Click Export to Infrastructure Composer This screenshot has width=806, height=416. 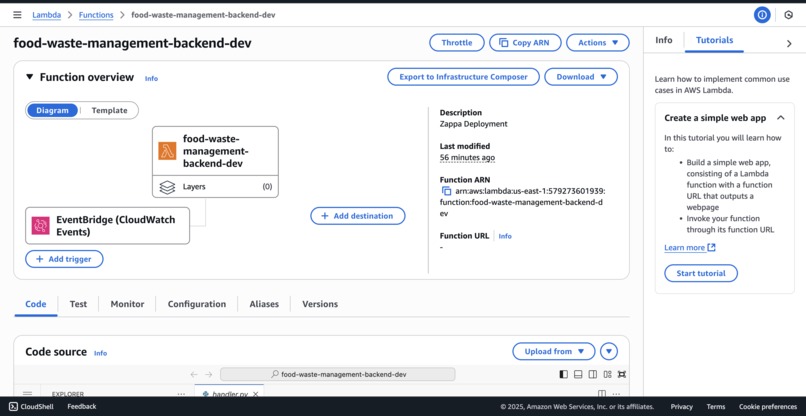coord(464,77)
